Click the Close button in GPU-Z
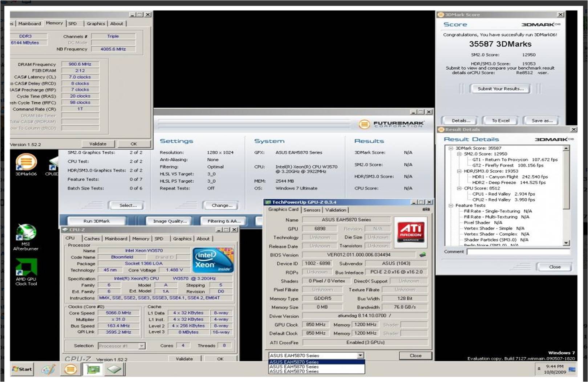Image resolution: width=588 pixels, height=382 pixels. tap(415, 355)
